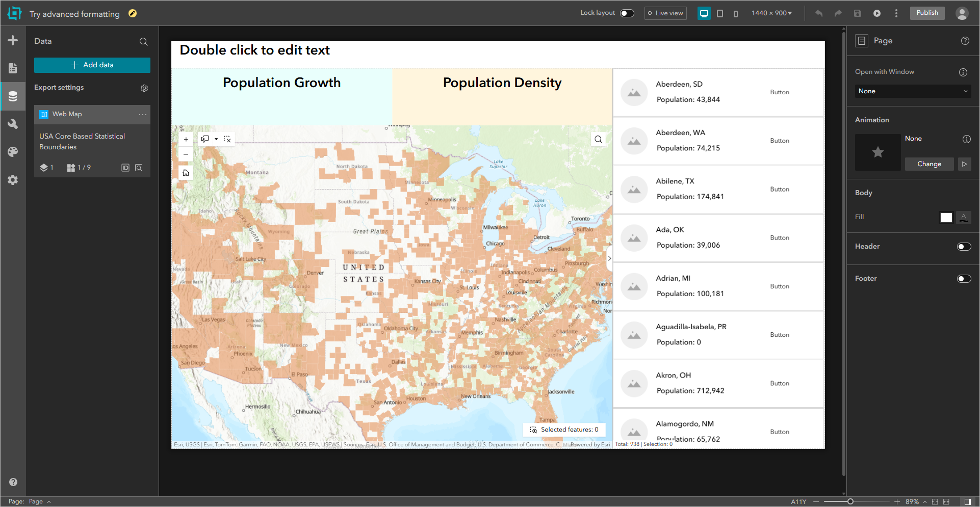This screenshot has width=980, height=507.
Task: Open the A11Y accessibility checker
Action: click(x=798, y=502)
